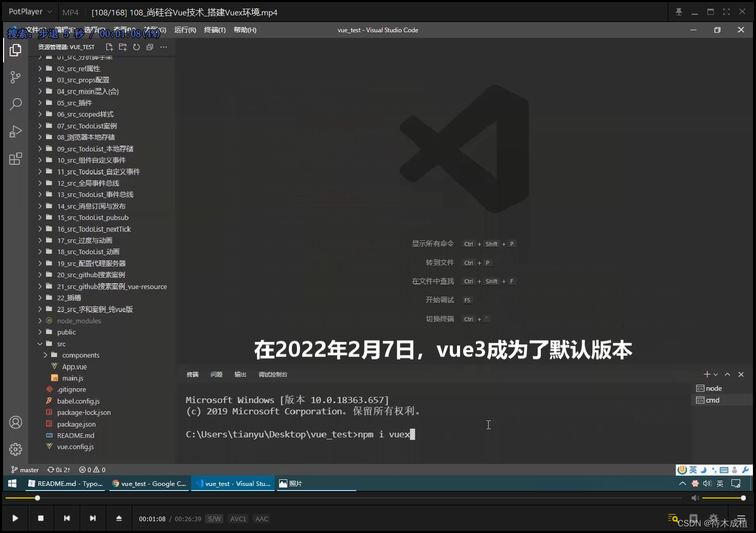This screenshot has height=533, width=756.
Task: Pin PotPlayer window on top
Action: (679, 12)
